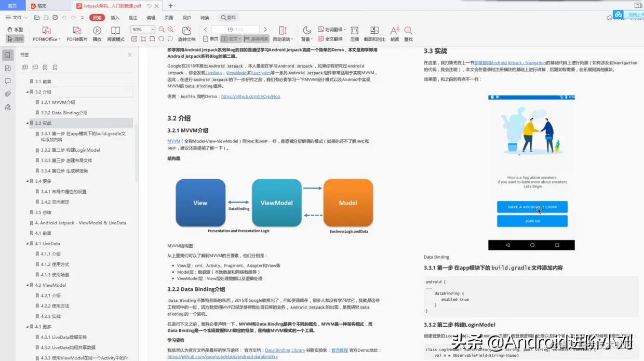The image size is (644, 361).
Task: Open Data Binding Library link
Action: point(285,351)
